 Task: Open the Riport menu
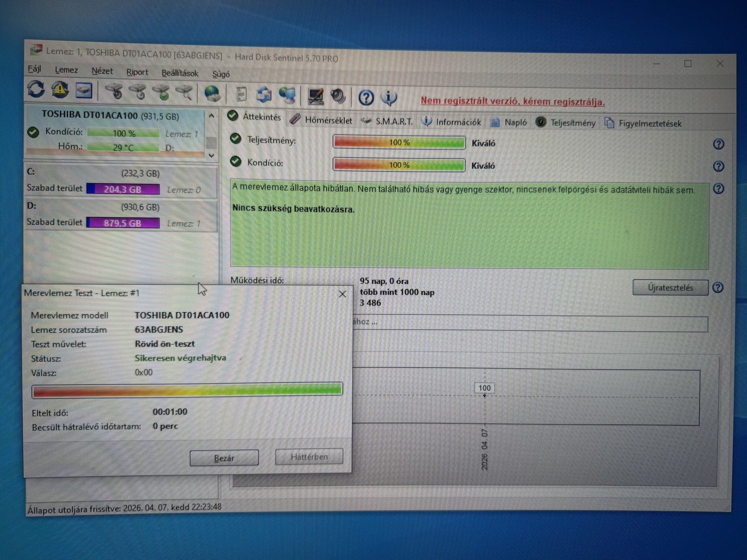click(x=137, y=72)
